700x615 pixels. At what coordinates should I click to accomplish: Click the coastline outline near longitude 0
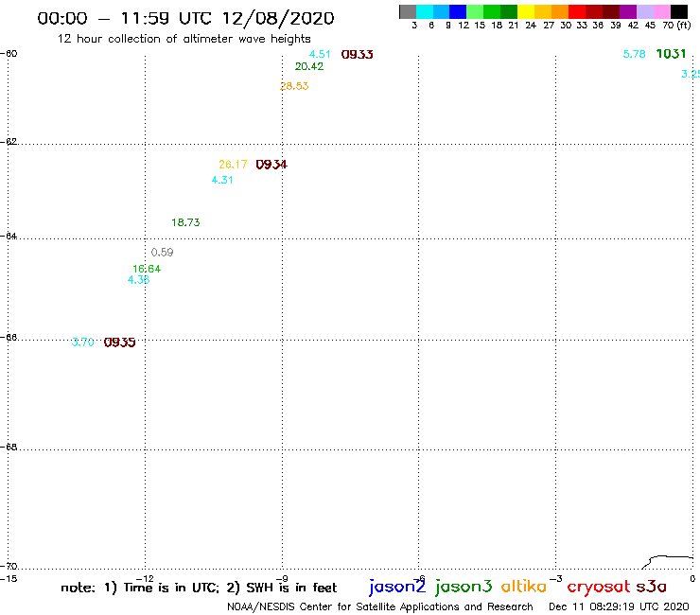[x=668, y=562]
